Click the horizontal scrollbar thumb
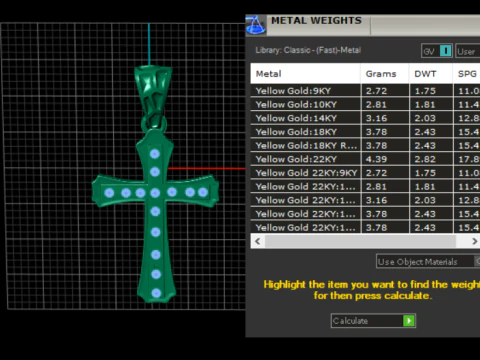 coord(360,241)
